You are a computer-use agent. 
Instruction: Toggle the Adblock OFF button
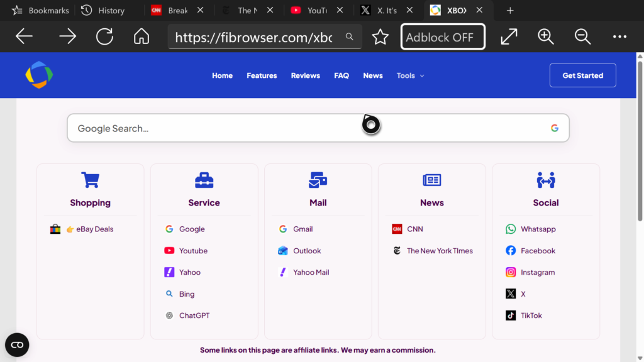443,37
